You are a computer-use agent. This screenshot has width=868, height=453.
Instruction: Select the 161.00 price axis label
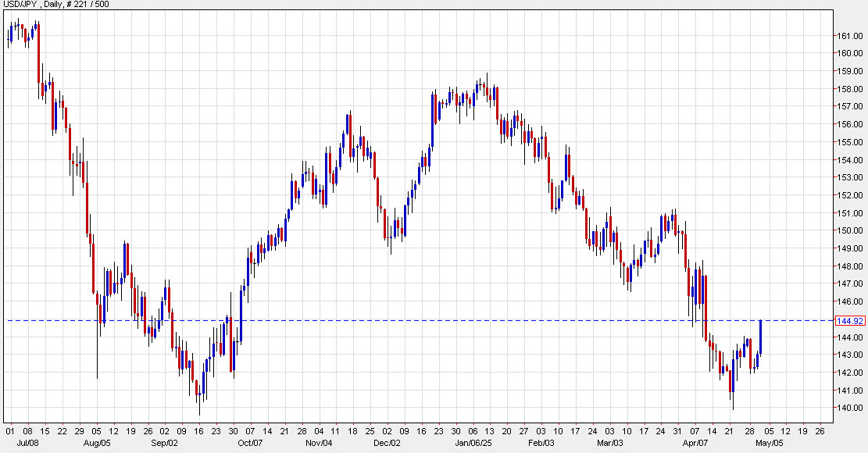848,35
